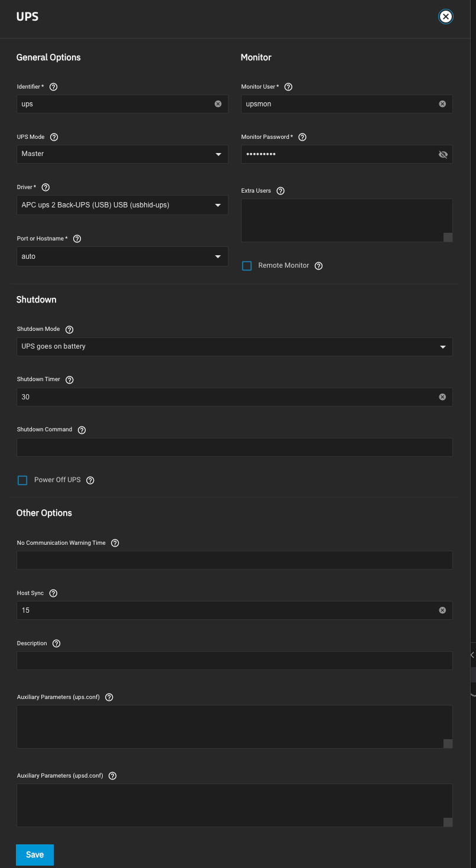Click the Shutdown section heading
This screenshot has height=868, width=476.
pyautogui.click(x=37, y=300)
